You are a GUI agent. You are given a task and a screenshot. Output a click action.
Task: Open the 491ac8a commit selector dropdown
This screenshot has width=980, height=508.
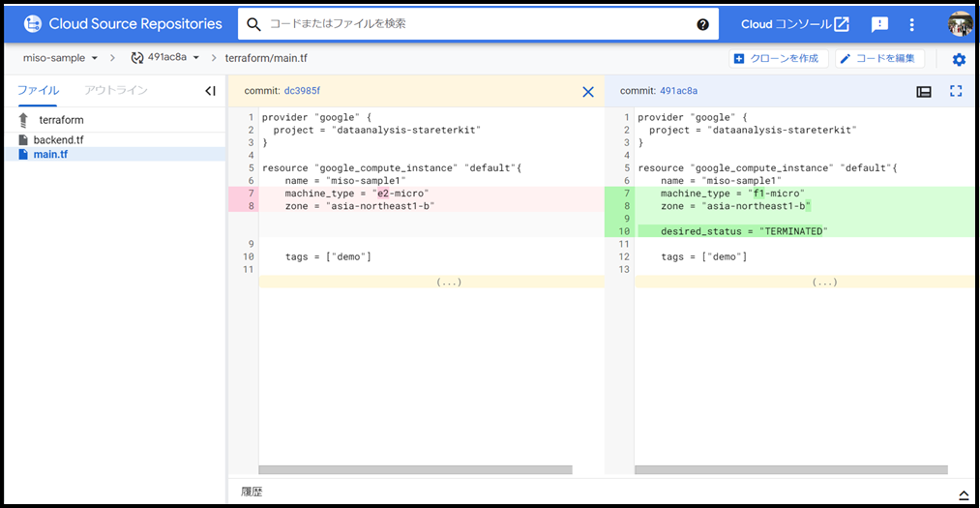coord(165,58)
